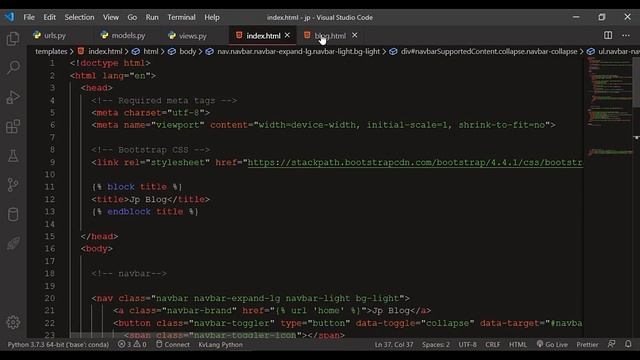
Task: Click Connect in the status bar
Action: coord(173,344)
